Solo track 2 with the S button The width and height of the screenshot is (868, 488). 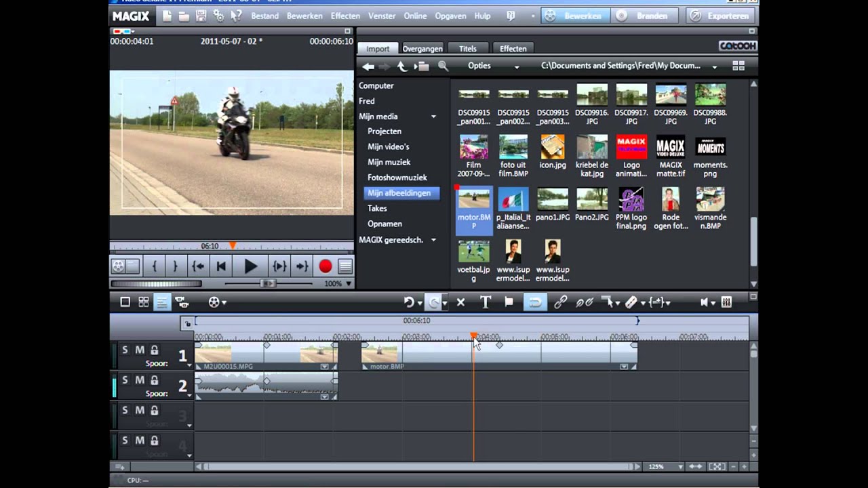tap(125, 380)
